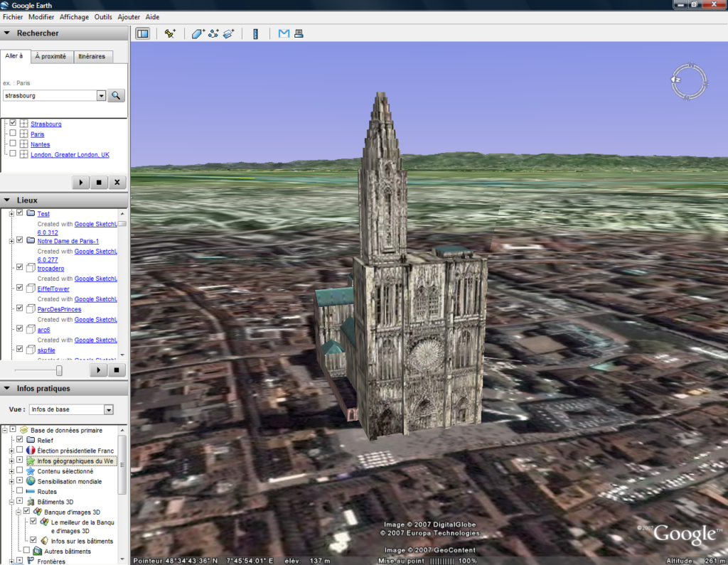The width and height of the screenshot is (728, 565).
Task: Open the arc6 place link
Action: [43, 330]
